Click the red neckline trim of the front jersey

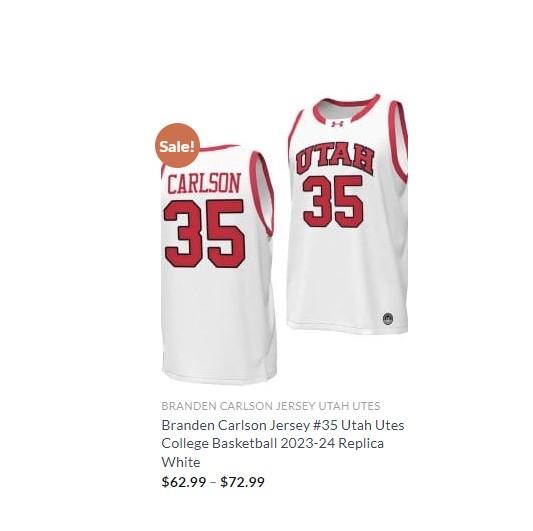[x=346, y=109]
